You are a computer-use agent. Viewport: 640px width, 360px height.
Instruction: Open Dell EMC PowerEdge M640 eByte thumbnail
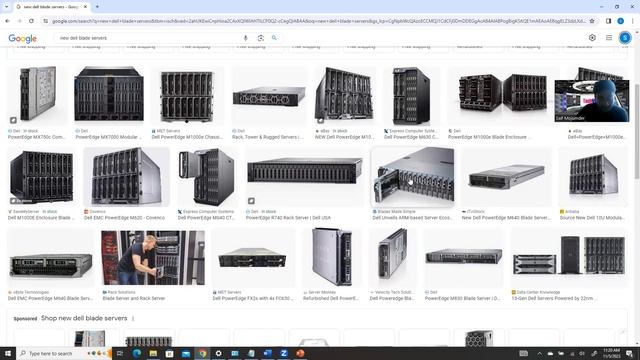point(51,258)
